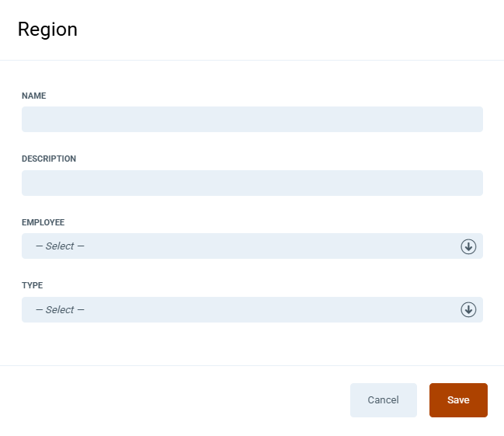Click blank form area below Type field
This screenshot has width=504, height=436.
[252, 342]
